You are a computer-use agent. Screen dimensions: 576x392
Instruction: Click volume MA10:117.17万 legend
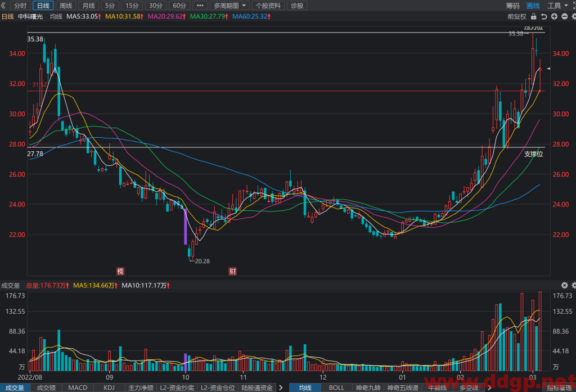146,286
